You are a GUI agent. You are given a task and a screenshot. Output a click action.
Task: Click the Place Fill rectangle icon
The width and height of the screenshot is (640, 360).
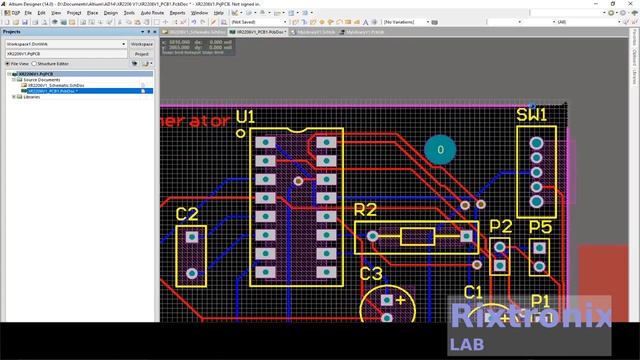[x=348, y=22]
